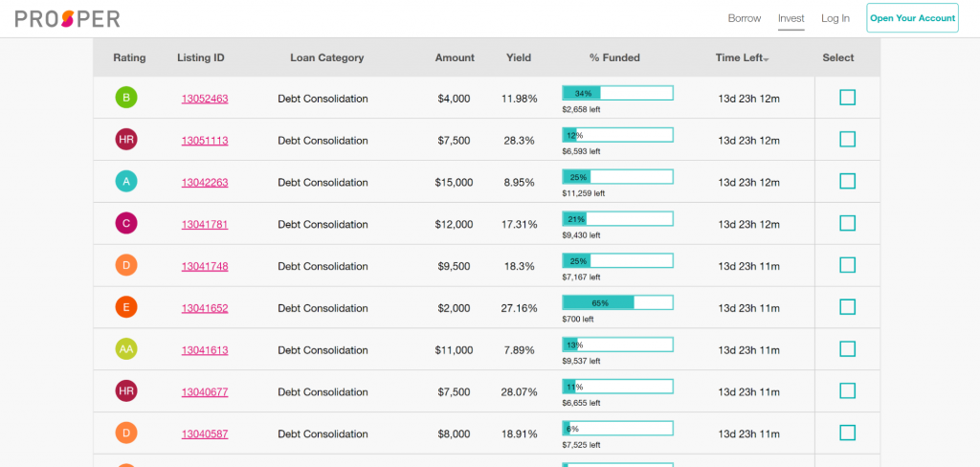Click the 27.16% yield value
Viewport: 980px width, 467px height.
tap(520, 308)
